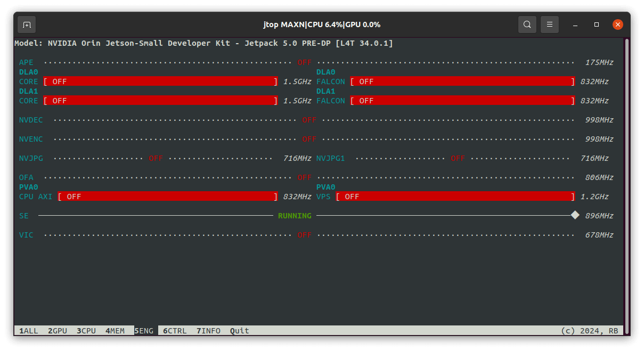The height and width of the screenshot is (351, 644).
Task: Click the APE engine label
Action: point(26,62)
